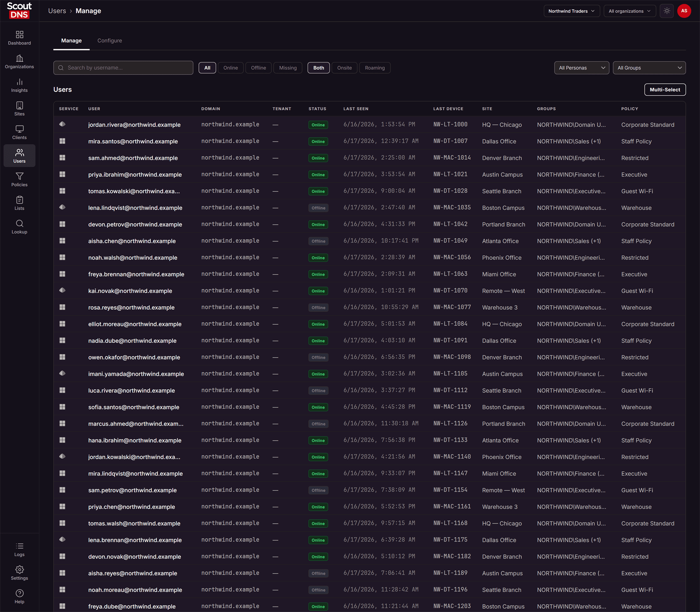Sort by the Status column header

point(317,109)
